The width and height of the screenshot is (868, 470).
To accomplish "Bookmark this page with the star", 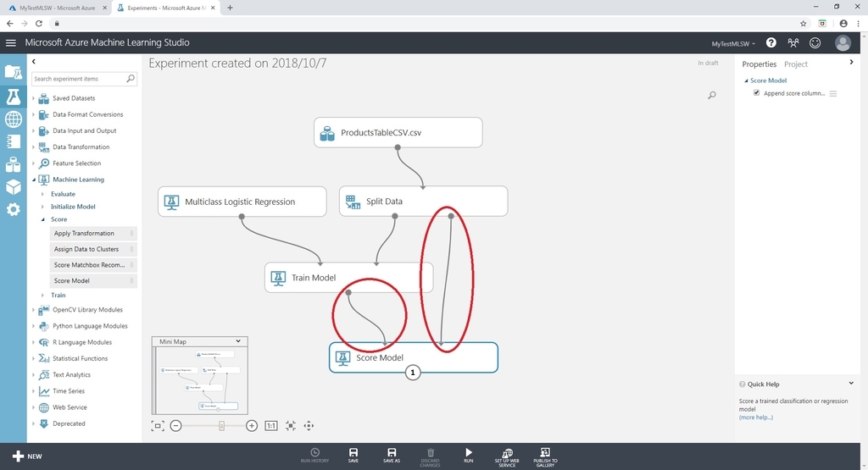I will (x=804, y=23).
